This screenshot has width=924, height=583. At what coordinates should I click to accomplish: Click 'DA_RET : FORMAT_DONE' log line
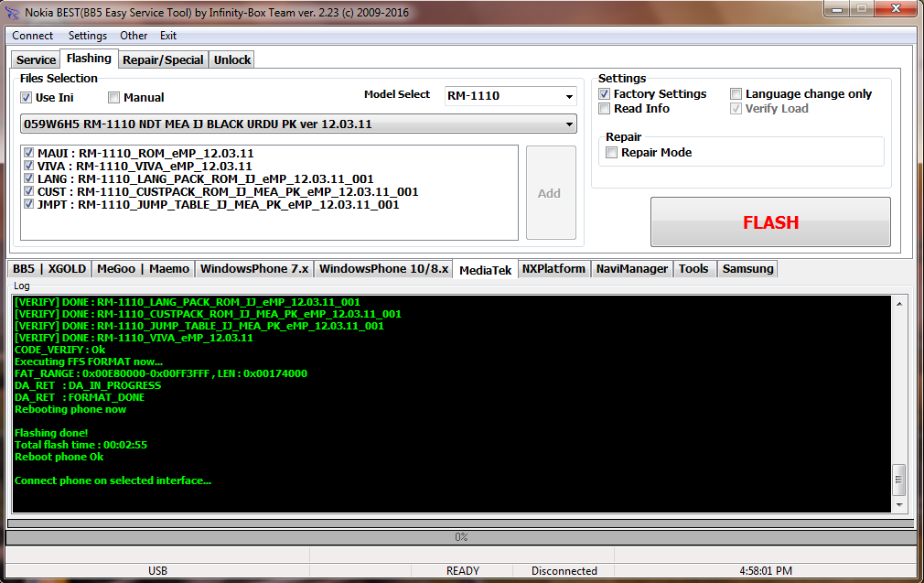80,397
